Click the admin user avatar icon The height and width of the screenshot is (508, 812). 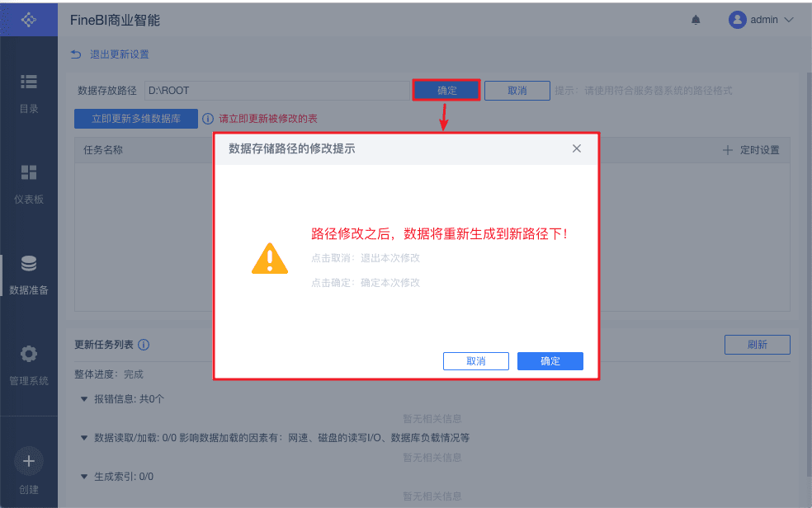pos(737,20)
